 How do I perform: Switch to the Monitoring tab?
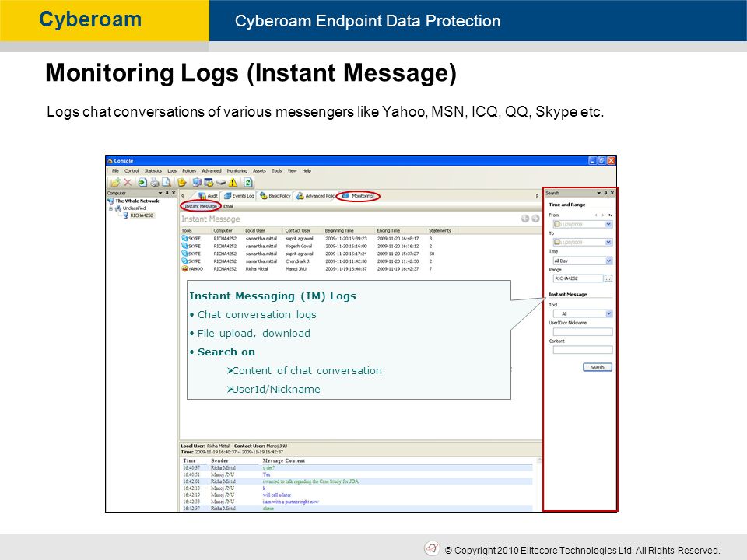tap(358, 196)
